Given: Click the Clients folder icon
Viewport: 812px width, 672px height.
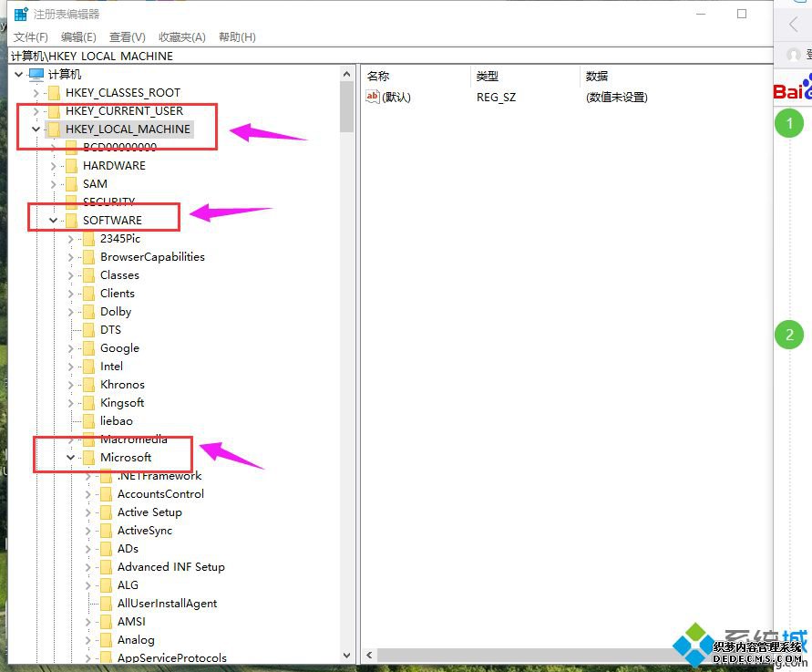Looking at the screenshot, I should coord(89,294).
